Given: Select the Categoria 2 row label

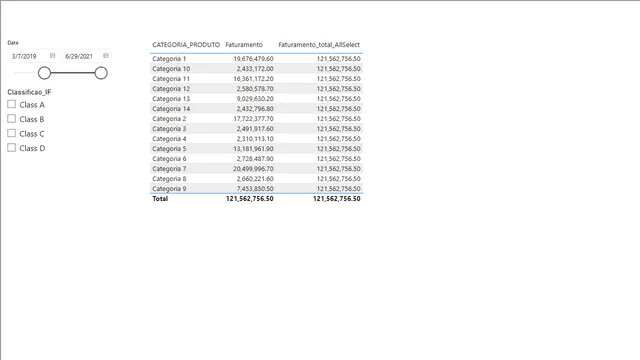Looking at the screenshot, I should pyautogui.click(x=169, y=119).
